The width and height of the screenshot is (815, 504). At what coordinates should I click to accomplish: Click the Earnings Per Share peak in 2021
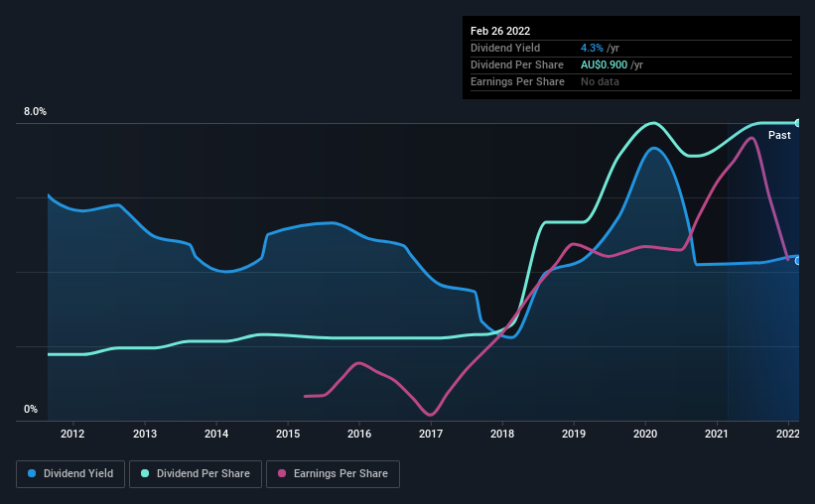point(751,138)
